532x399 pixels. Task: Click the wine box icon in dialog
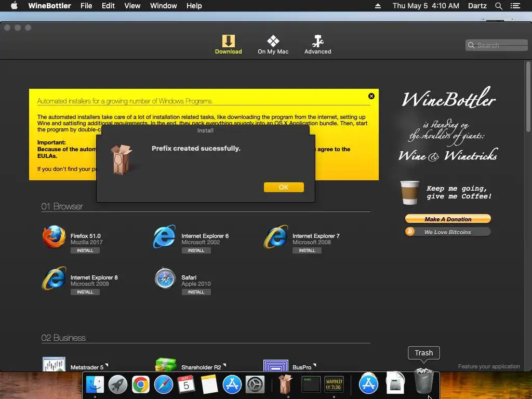pos(122,159)
